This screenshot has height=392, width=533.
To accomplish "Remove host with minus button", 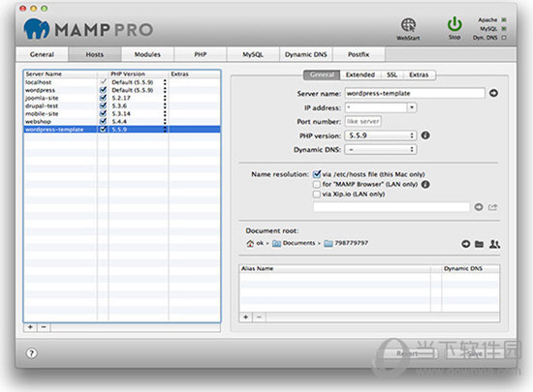I will 44,327.
